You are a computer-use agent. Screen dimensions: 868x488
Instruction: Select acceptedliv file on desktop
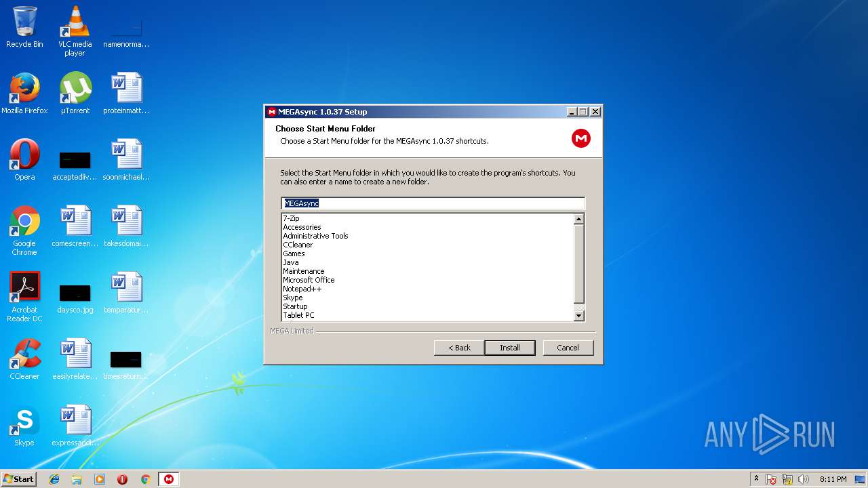point(75,165)
